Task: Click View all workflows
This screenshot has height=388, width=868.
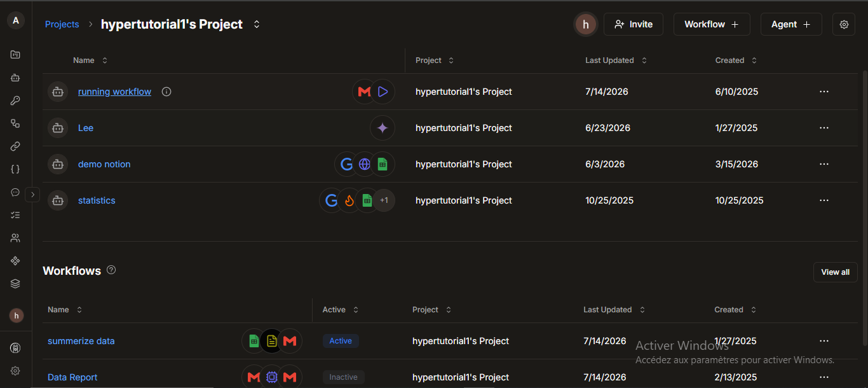Action: (836, 272)
